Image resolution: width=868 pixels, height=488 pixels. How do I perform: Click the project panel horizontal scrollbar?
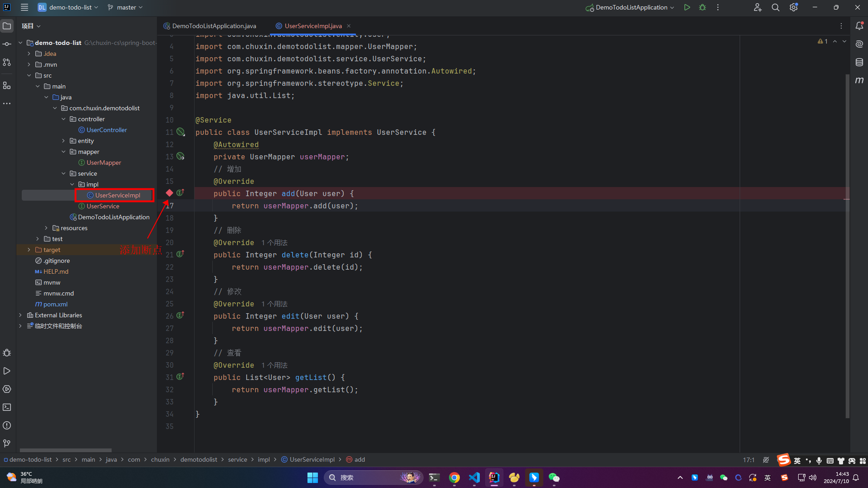(x=66, y=450)
